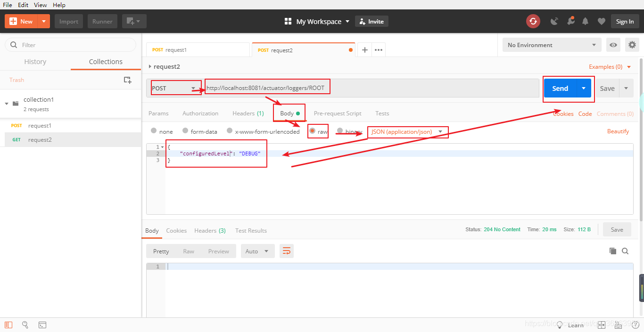
Task: Select the binary radio button
Action: 340,131
